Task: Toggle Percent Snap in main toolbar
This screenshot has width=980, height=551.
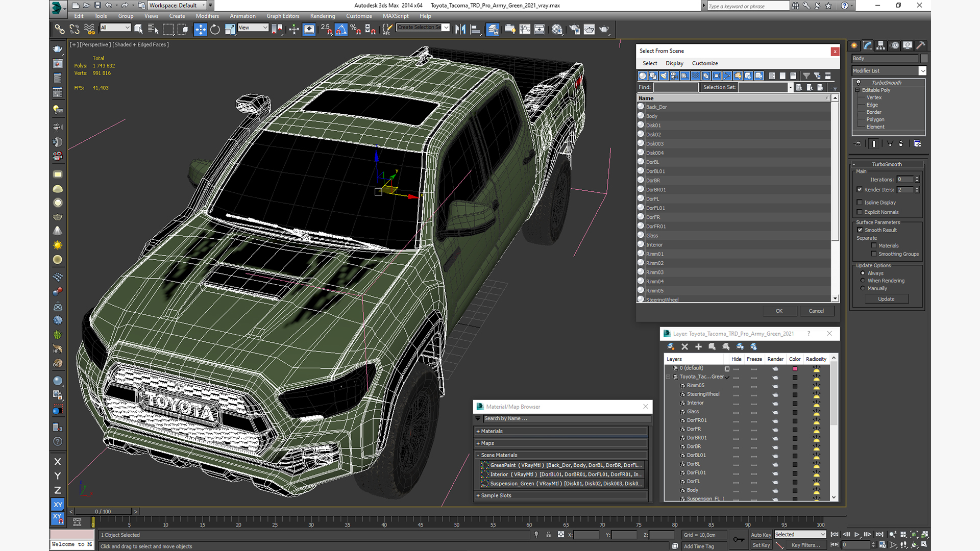Action: coord(356,30)
